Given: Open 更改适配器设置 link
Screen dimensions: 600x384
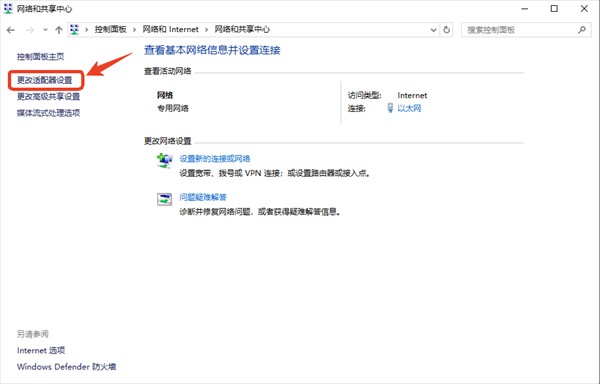Looking at the screenshot, I should tap(45, 80).
